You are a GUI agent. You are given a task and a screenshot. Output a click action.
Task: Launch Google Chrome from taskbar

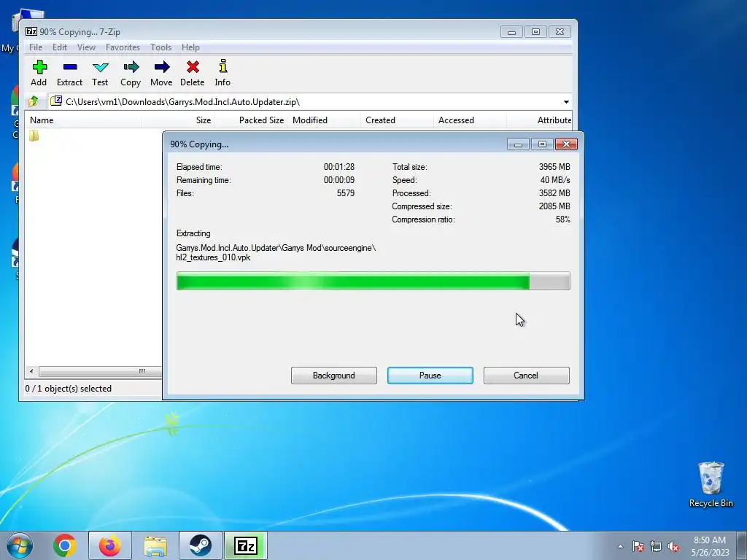click(65, 545)
